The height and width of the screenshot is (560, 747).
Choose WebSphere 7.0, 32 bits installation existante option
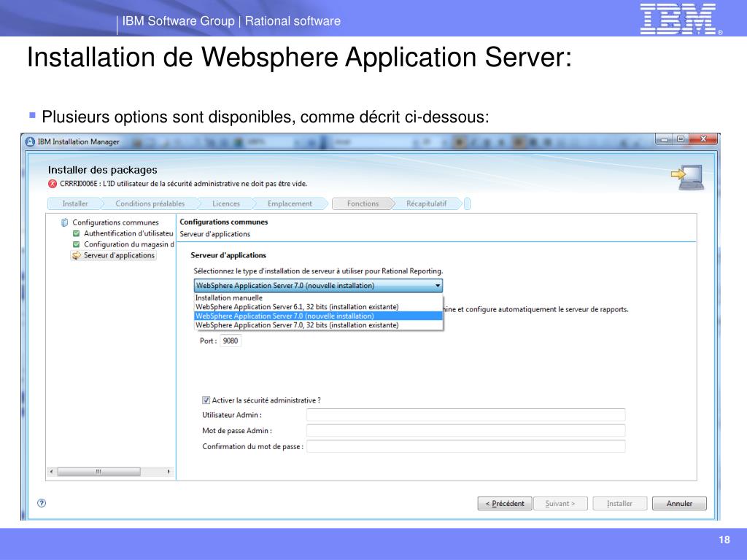318,324
